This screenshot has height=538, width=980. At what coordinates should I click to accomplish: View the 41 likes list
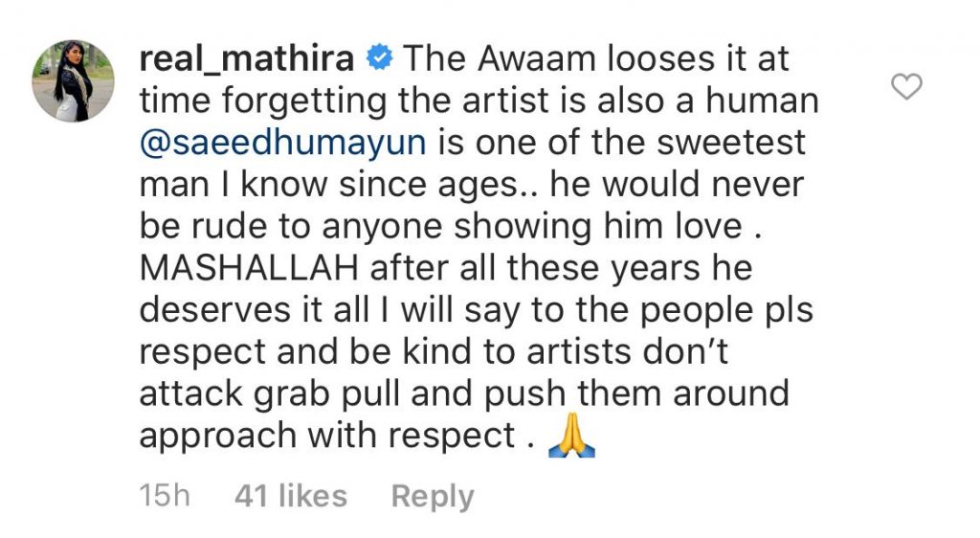pos(291,497)
